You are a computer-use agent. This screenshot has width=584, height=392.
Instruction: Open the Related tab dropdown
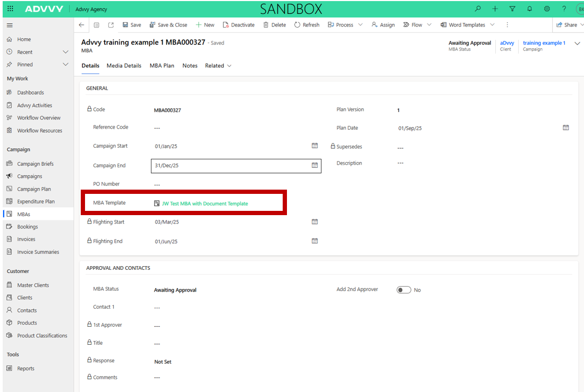click(218, 65)
